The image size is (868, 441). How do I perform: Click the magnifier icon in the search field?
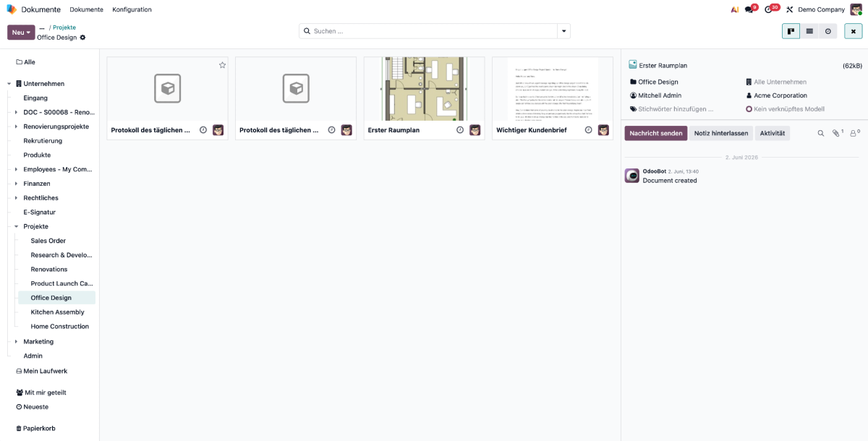click(x=307, y=31)
